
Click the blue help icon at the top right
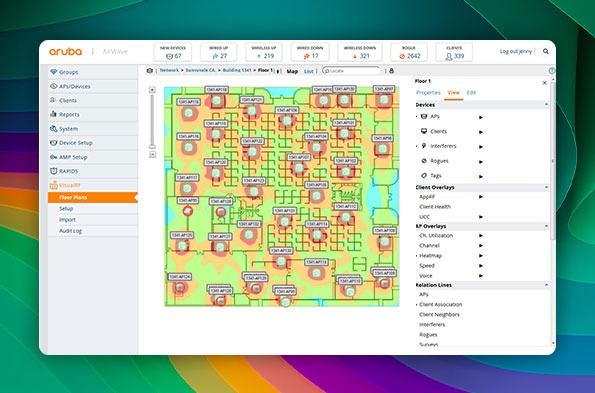coord(552,71)
